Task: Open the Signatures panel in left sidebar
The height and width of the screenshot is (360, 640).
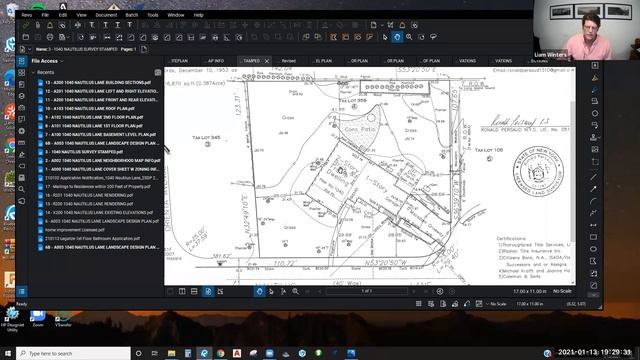Action: point(22,154)
